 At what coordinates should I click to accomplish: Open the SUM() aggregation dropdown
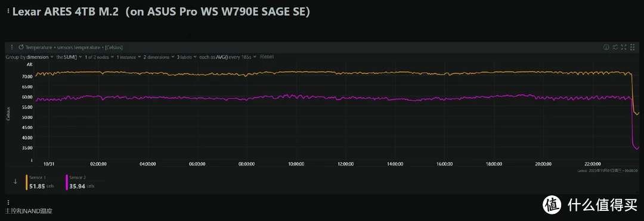[69, 57]
